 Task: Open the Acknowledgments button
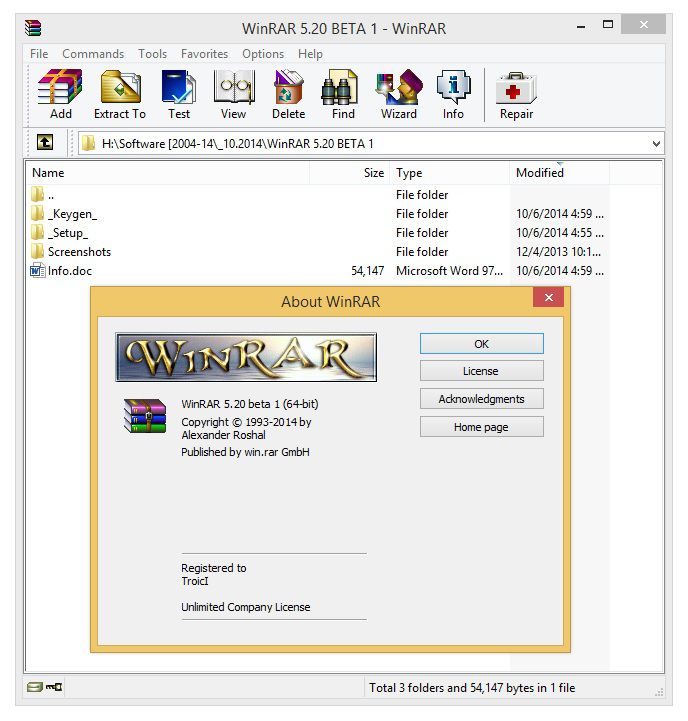[482, 399]
